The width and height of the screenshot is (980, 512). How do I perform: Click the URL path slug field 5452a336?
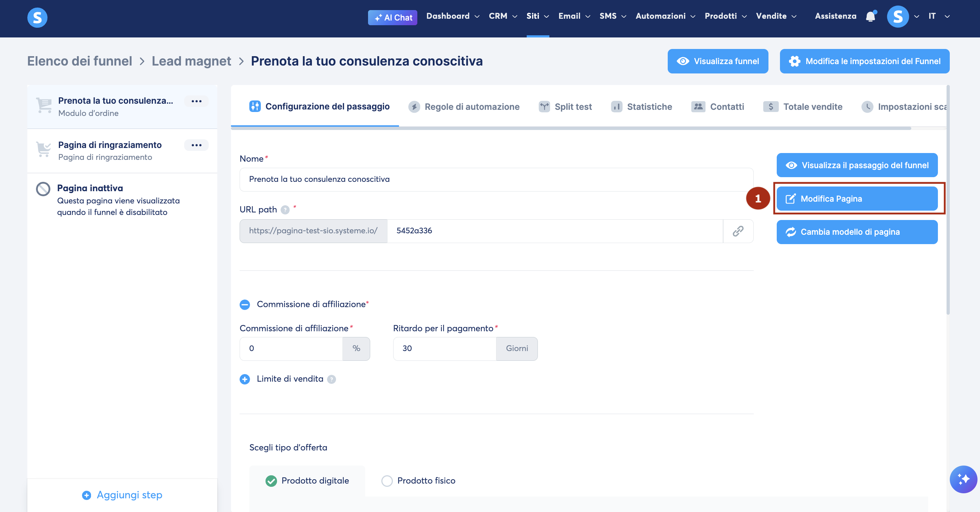555,231
